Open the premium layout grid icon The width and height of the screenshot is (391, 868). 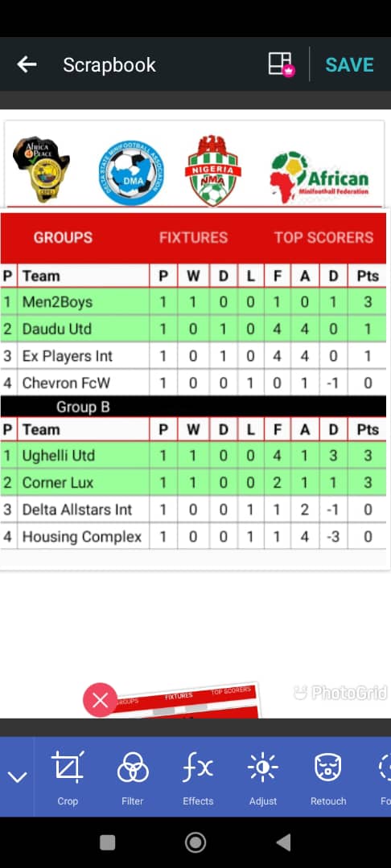tap(282, 64)
